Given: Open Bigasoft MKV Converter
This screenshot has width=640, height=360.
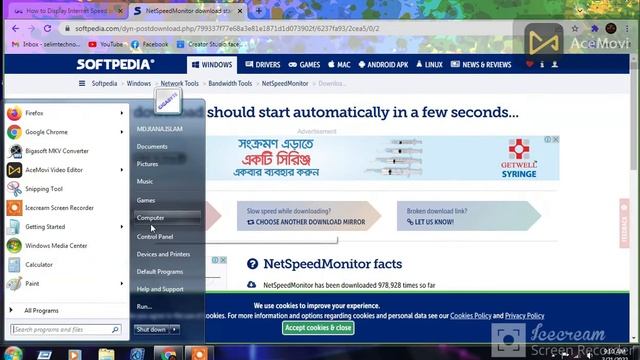Looking at the screenshot, I should coord(65,151).
